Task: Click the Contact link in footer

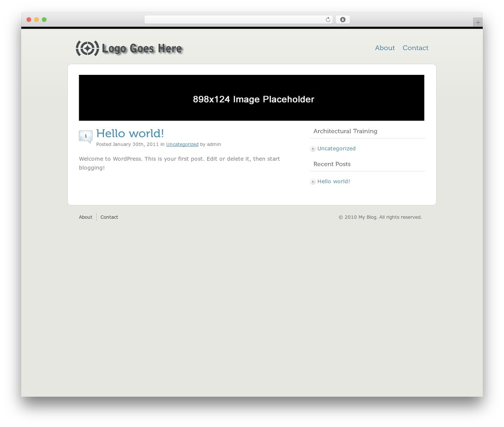Action: pyautogui.click(x=109, y=217)
